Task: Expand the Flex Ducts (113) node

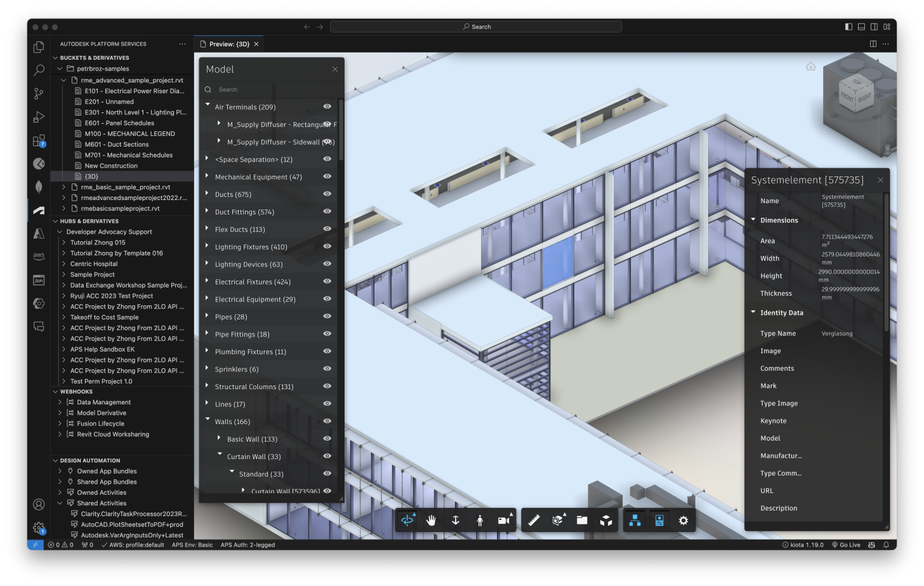Action: (x=208, y=228)
